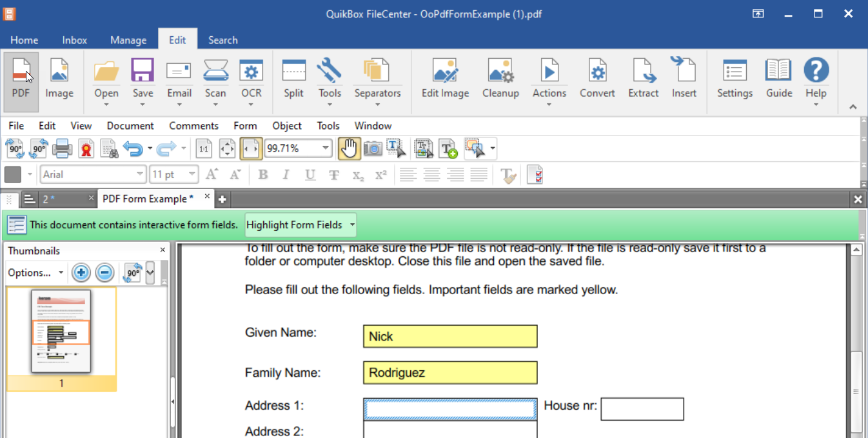The image size is (868, 438).
Task: Click the Snapshot camera tool
Action: pyautogui.click(x=373, y=149)
